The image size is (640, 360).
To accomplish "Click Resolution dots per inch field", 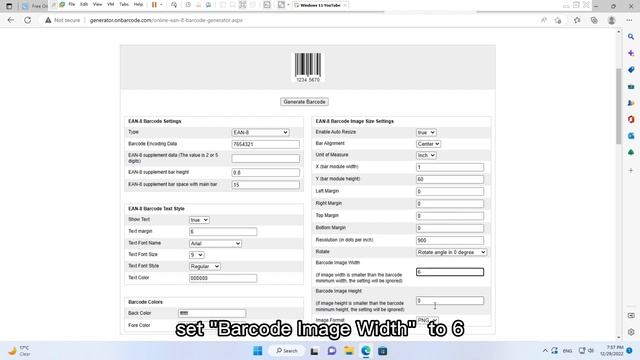I will [x=450, y=240].
